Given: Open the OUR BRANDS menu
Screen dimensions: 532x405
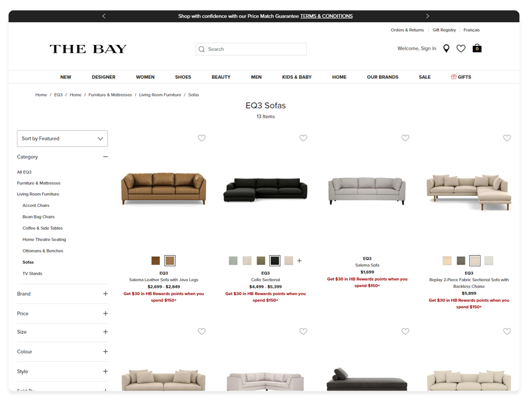Looking at the screenshot, I should 382,77.
